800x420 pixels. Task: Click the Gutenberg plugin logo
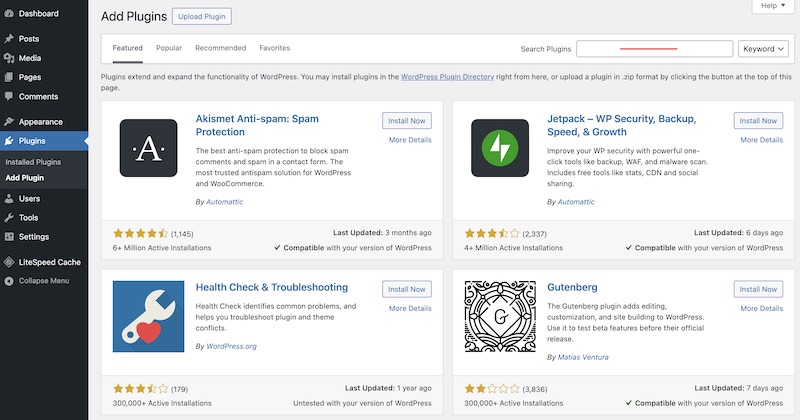[500, 316]
